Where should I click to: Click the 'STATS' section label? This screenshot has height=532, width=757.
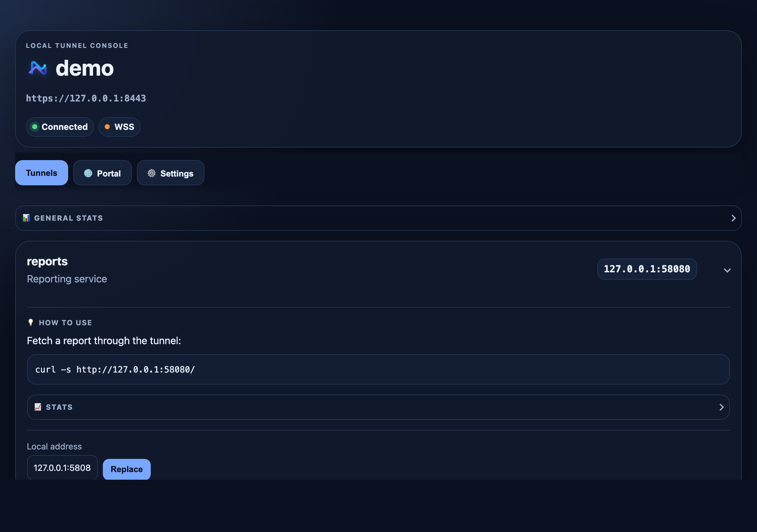[59, 407]
